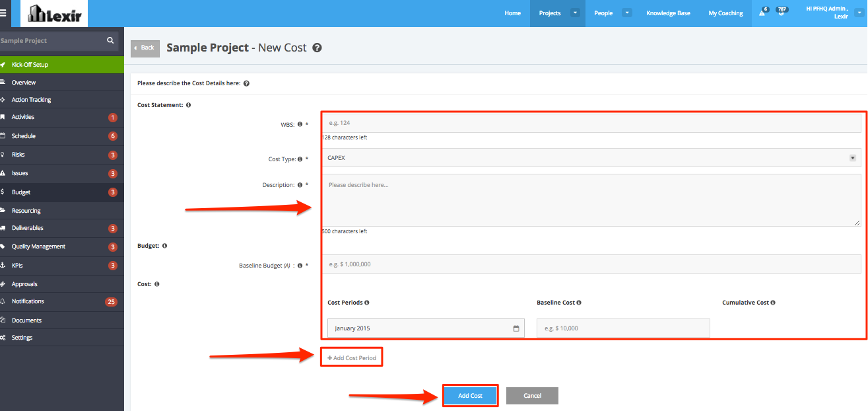Focus the Description text area
This screenshot has height=411, width=868.
pyautogui.click(x=591, y=200)
